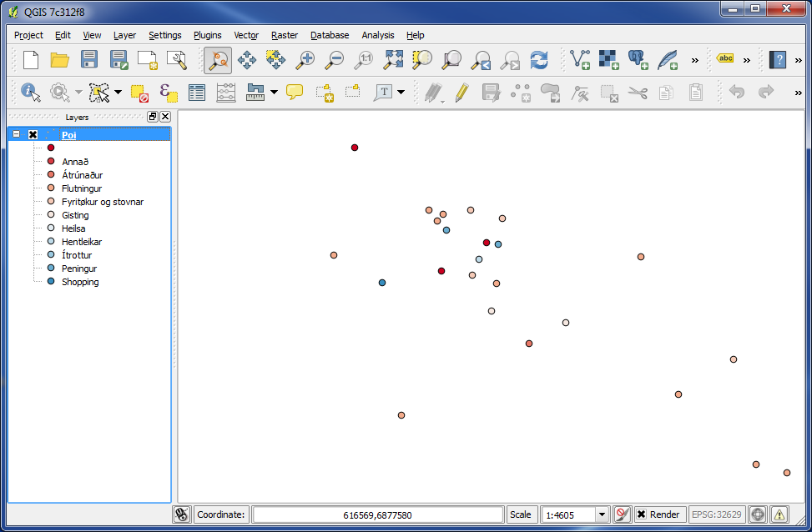Click the Shopping blue legend symbol
Screen dimensions: 812x532
[51, 281]
